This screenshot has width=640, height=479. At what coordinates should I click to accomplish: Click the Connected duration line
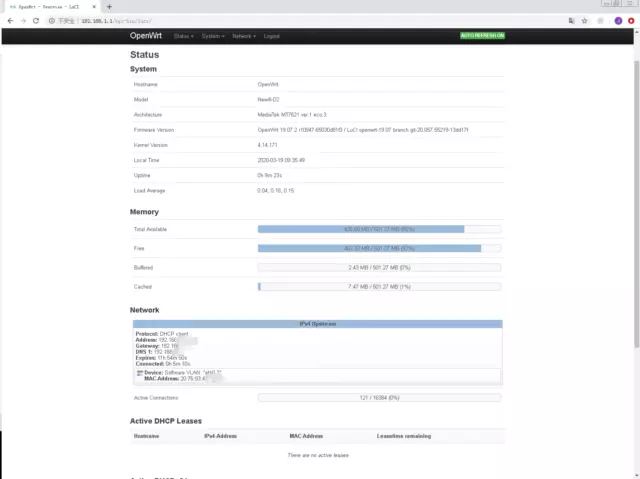tap(163, 364)
